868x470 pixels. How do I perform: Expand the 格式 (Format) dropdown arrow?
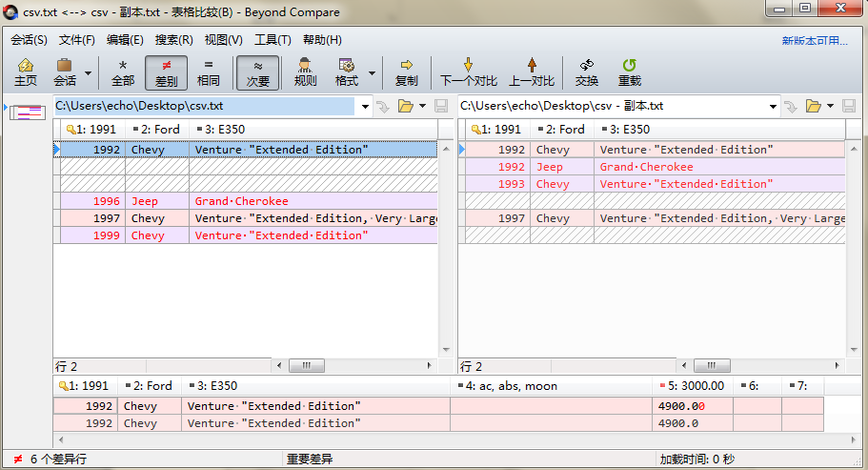tap(372, 72)
